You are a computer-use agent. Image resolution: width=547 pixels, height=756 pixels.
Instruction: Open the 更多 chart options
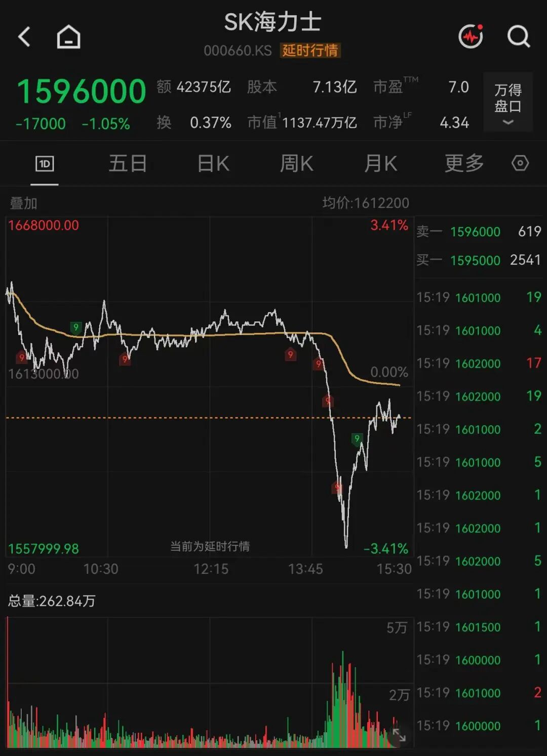464,163
